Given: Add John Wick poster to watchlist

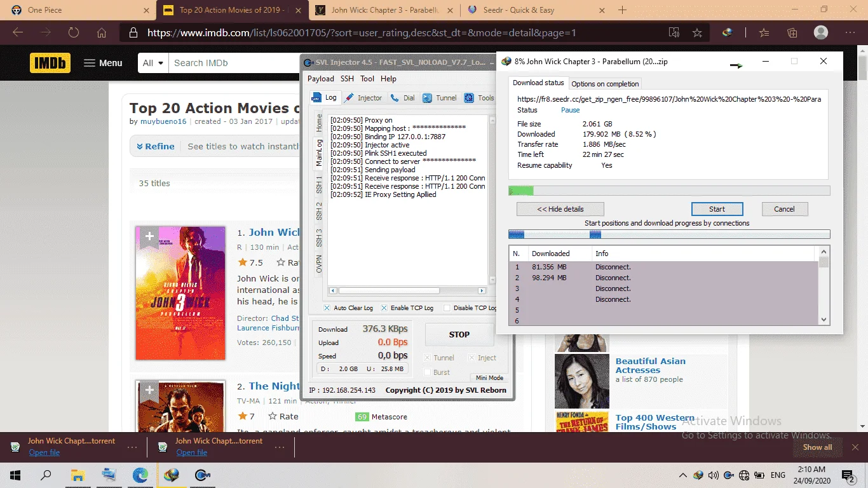Looking at the screenshot, I should (x=149, y=236).
